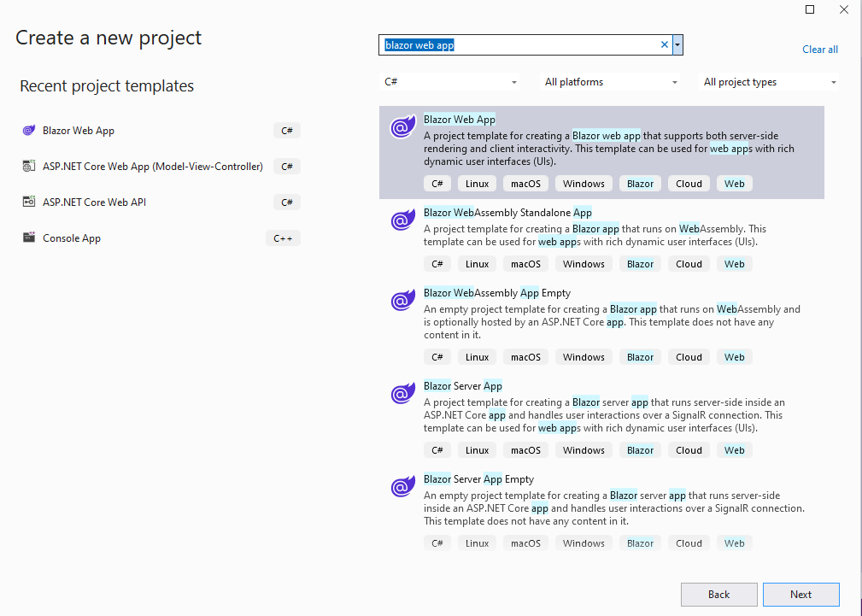
Task: Select Blazor Server App Empty title
Action: [478, 479]
